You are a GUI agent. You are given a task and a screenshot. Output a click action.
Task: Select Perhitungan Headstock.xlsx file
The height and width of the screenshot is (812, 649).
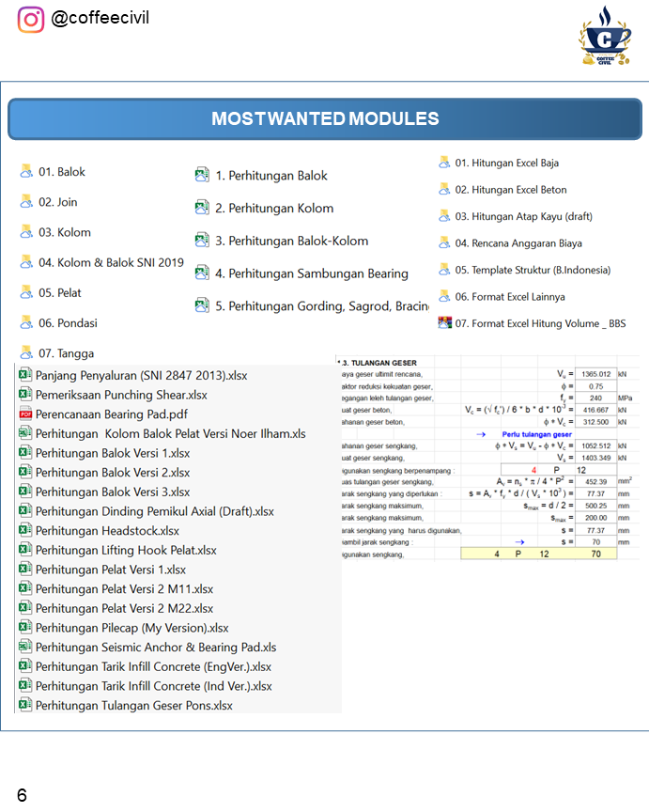[107, 530]
